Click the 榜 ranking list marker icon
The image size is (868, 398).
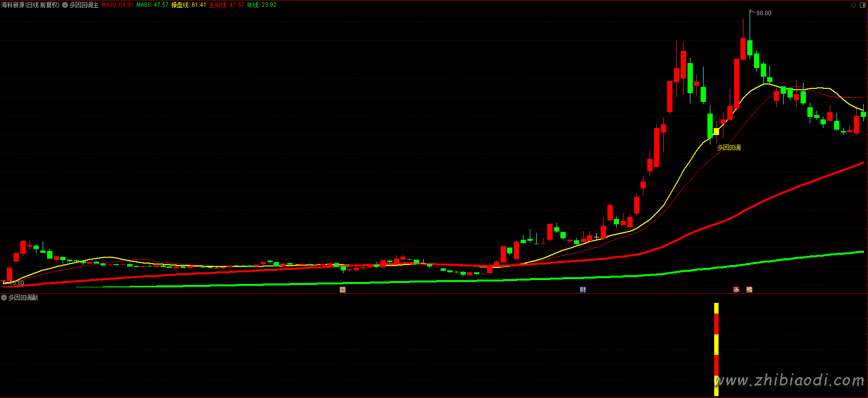(749, 290)
